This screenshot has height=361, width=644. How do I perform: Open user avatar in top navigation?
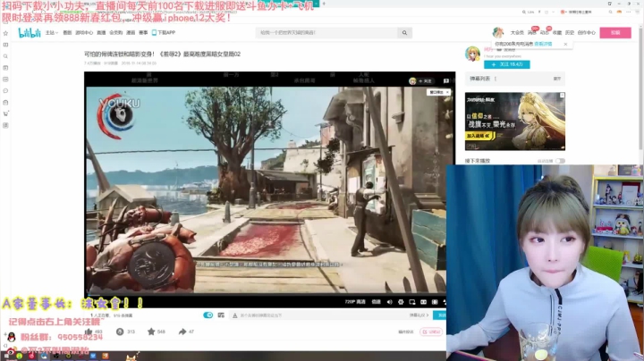coord(498,32)
